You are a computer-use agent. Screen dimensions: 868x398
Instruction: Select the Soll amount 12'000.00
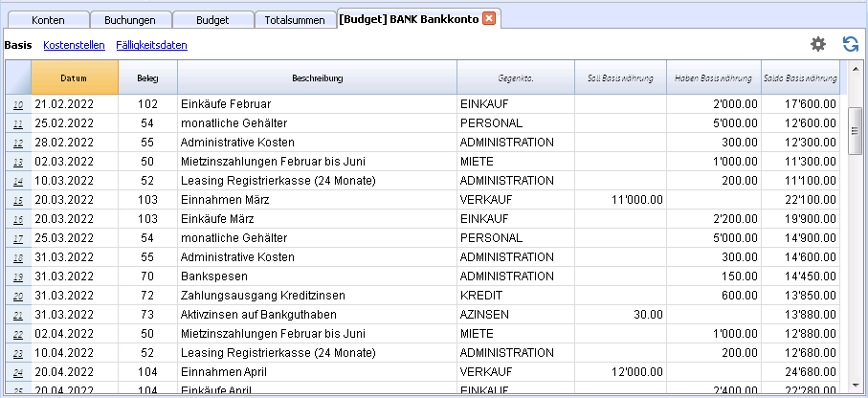(620, 372)
